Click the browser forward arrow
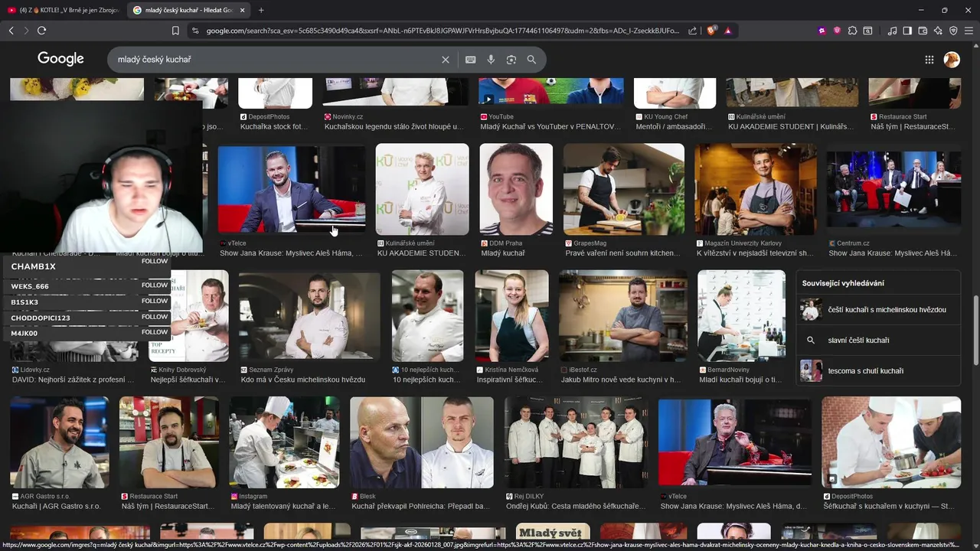980x551 pixels. (26, 31)
